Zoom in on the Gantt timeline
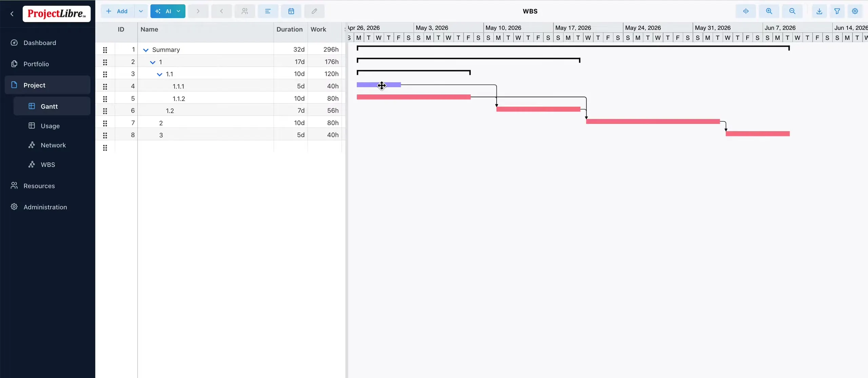The height and width of the screenshot is (378, 868). coord(769,11)
